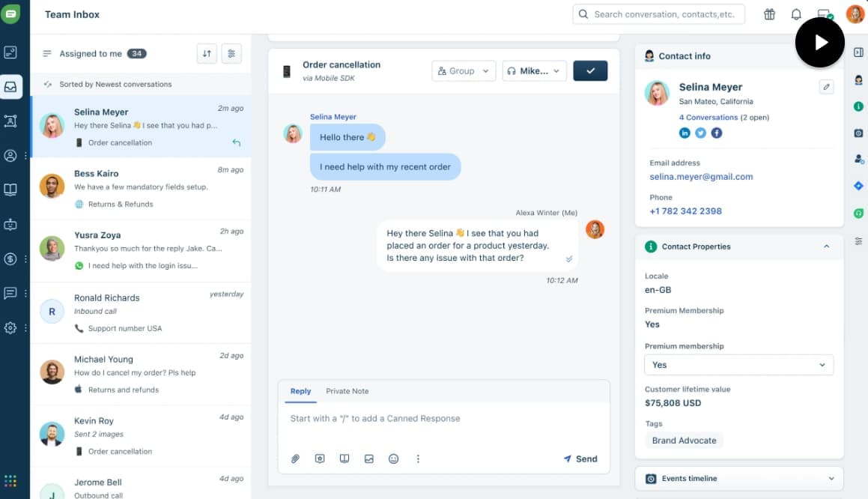The width and height of the screenshot is (868, 499).
Task: Open the notifications bell
Action: (x=796, y=13)
